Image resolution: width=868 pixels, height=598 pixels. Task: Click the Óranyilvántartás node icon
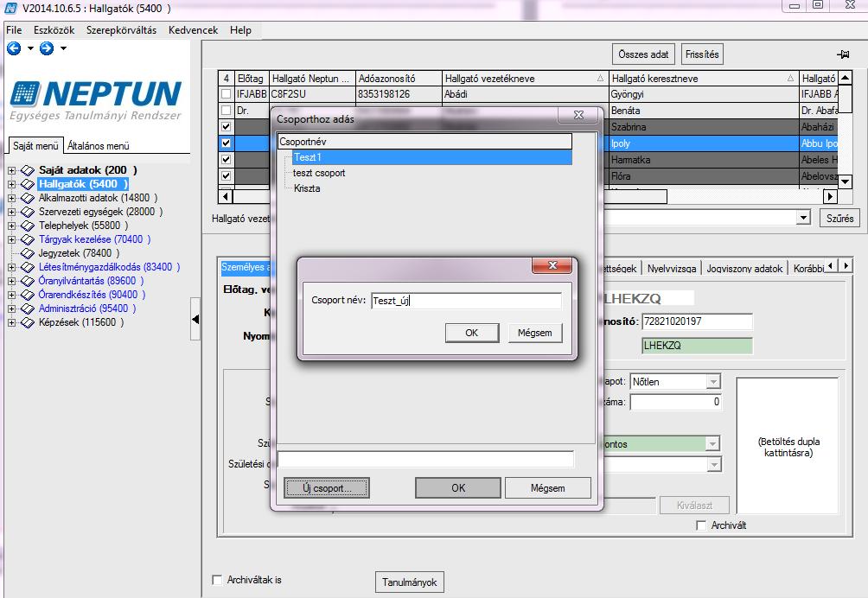pyautogui.click(x=28, y=281)
